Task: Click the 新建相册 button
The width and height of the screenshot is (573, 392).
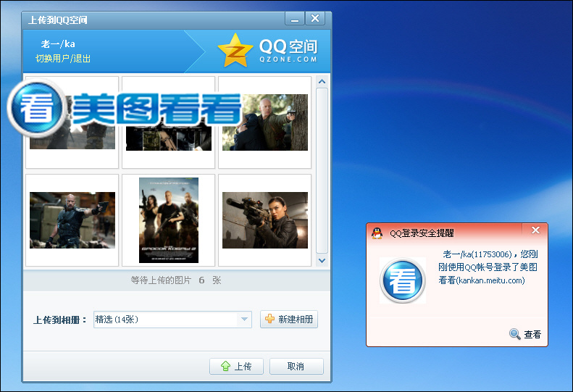Action: point(289,320)
